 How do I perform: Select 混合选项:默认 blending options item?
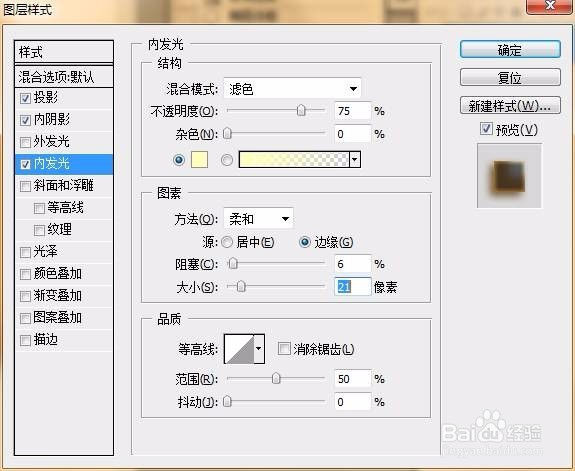[64, 77]
